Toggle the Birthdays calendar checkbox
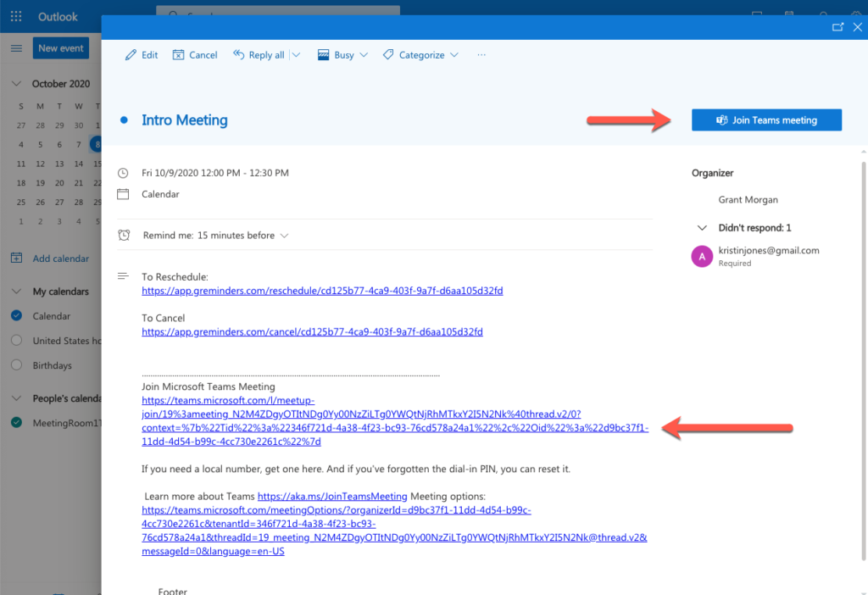The image size is (868, 595). [17, 364]
